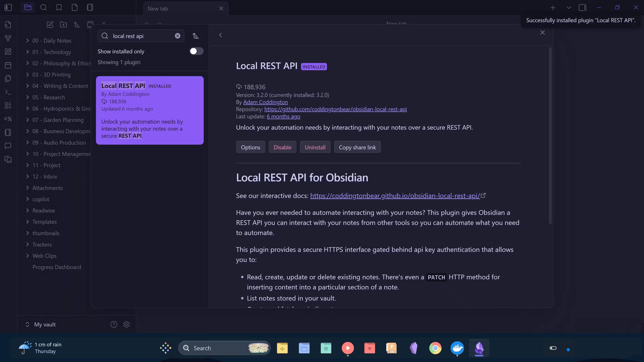Open Obsidian from the taskbar
Screen dimensions: 644x362
point(479,348)
